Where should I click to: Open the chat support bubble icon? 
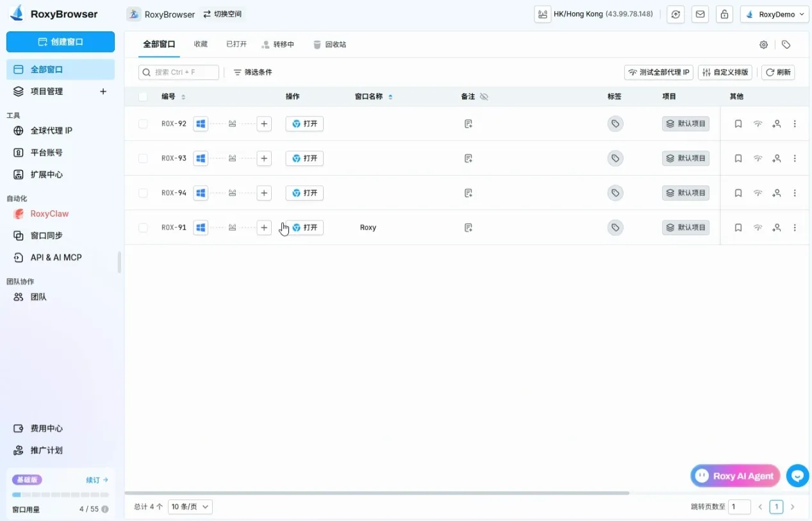pyautogui.click(x=798, y=476)
